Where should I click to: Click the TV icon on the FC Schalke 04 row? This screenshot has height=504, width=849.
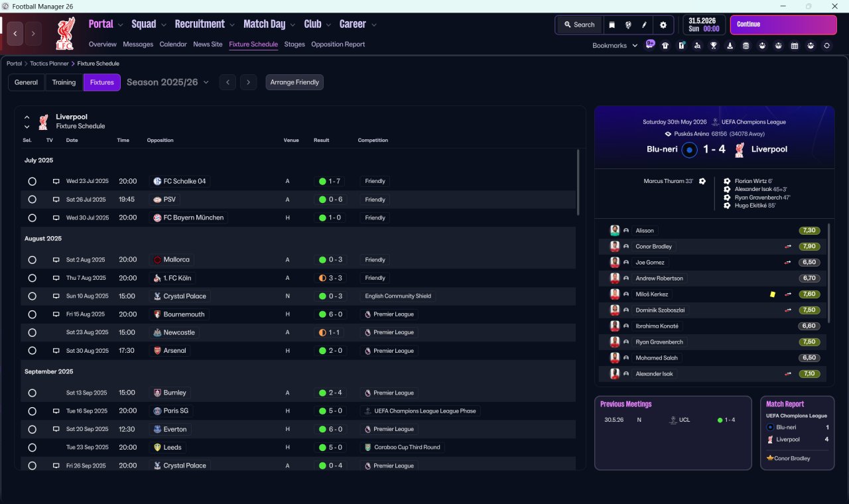pyautogui.click(x=56, y=181)
